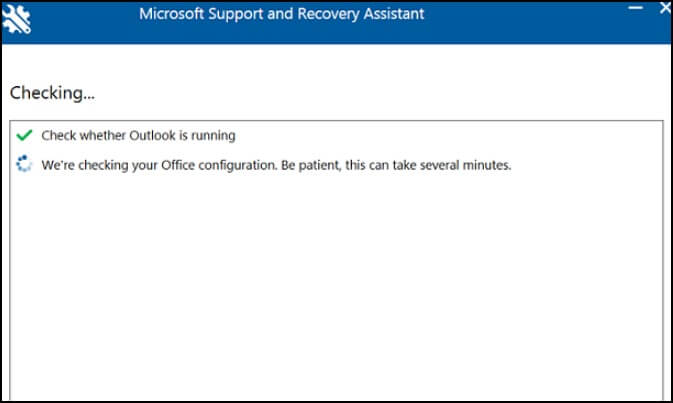The height and width of the screenshot is (403, 673).
Task: Click the word Outlook in the first check
Action: 152,136
